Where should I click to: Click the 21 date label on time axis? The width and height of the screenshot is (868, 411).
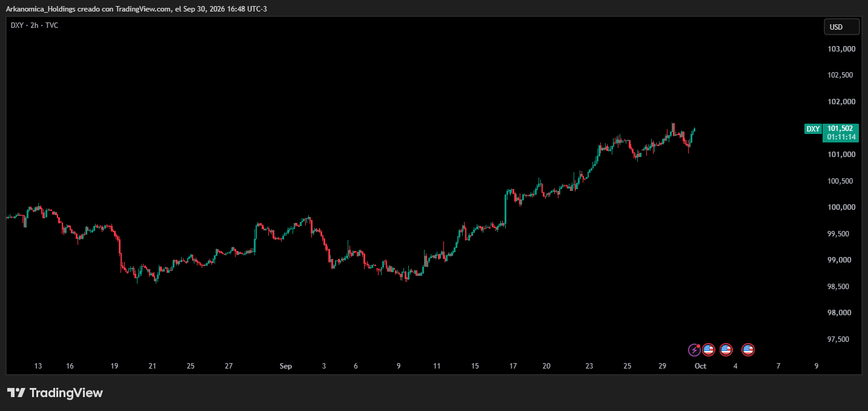(x=153, y=366)
